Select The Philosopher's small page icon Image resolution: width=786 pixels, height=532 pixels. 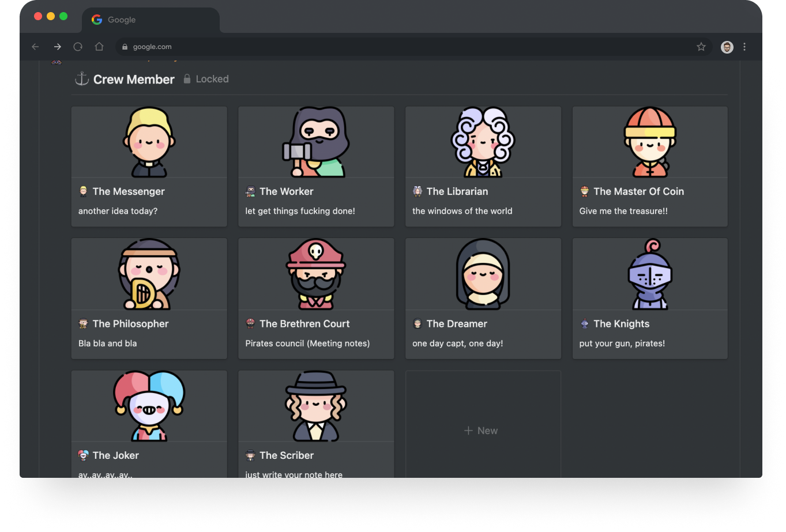coord(83,323)
